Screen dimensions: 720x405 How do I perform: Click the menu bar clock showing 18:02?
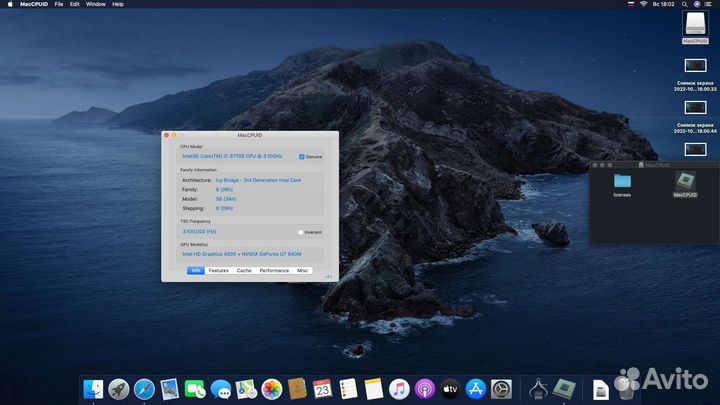[664, 4]
